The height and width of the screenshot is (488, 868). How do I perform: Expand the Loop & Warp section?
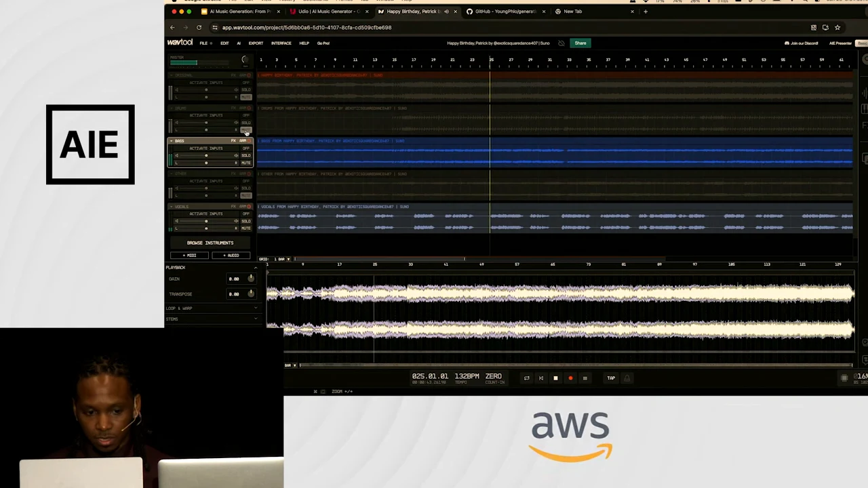256,308
